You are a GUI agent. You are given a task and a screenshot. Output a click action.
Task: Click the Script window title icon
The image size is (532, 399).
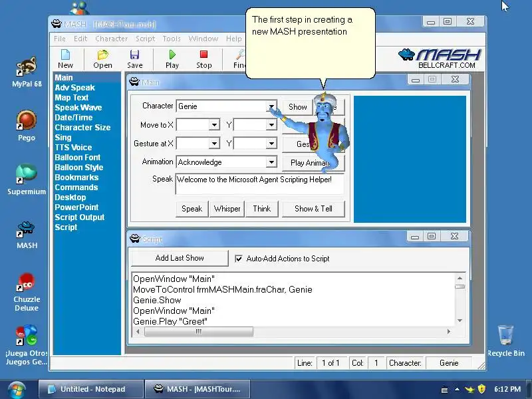[x=135, y=239]
